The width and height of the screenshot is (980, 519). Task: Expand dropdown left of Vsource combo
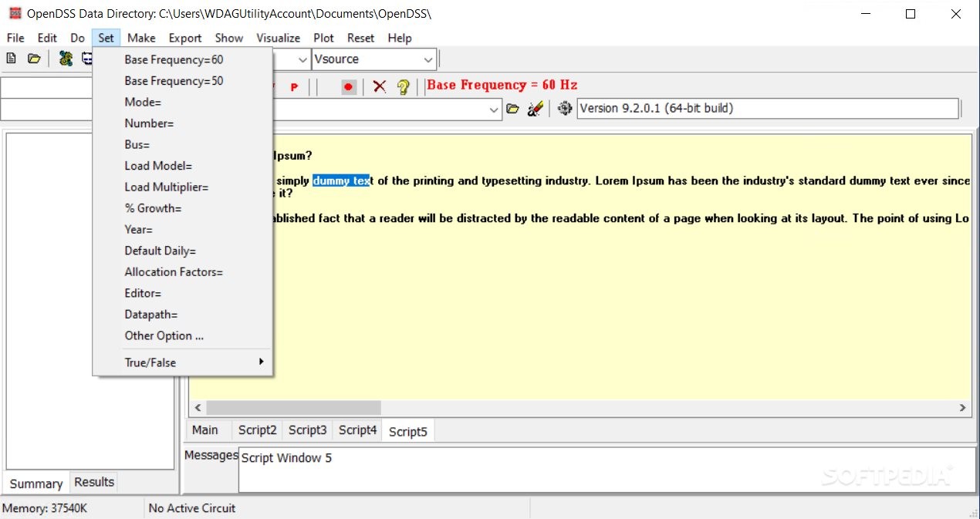pyautogui.click(x=302, y=59)
